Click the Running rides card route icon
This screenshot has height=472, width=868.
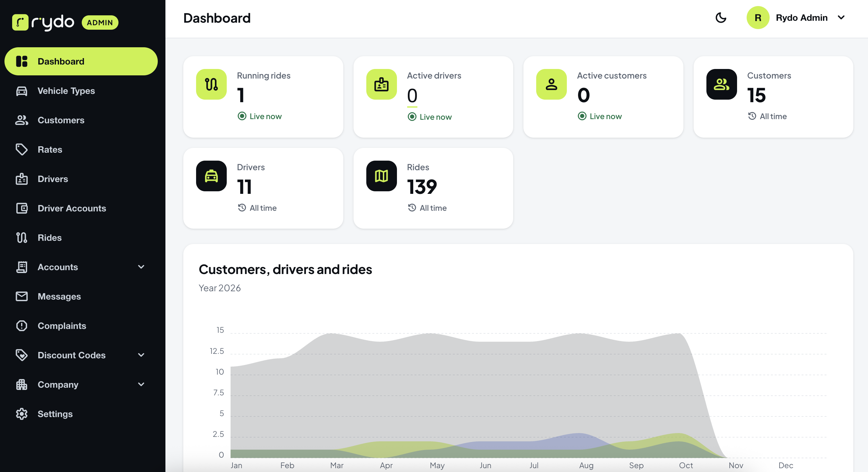pos(211,84)
